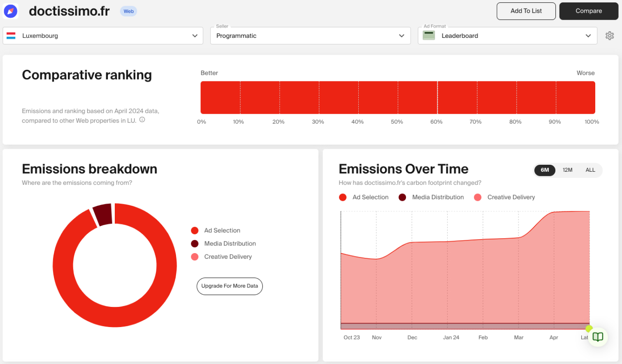The width and height of the screenshot is (622, 364).
Task: Toggle Creative Delivery in breakdown donut legend
Action: click(221, 257)
